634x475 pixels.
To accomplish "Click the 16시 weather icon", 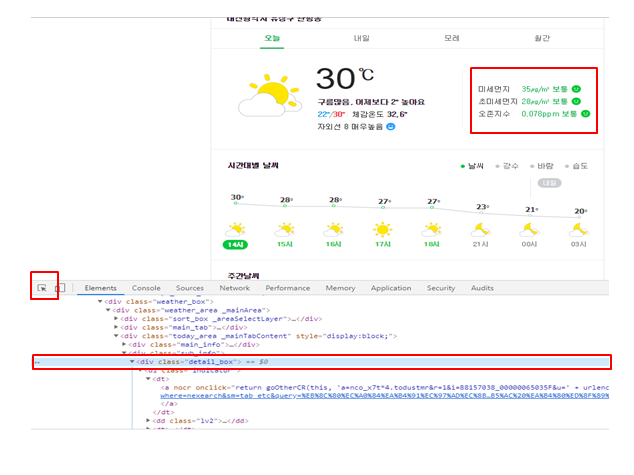I will 334,229.
